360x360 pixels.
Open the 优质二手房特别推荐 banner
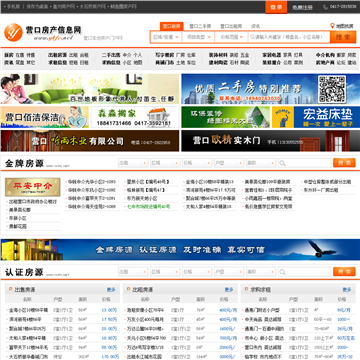pyautogui.click(x=270, y=89)
